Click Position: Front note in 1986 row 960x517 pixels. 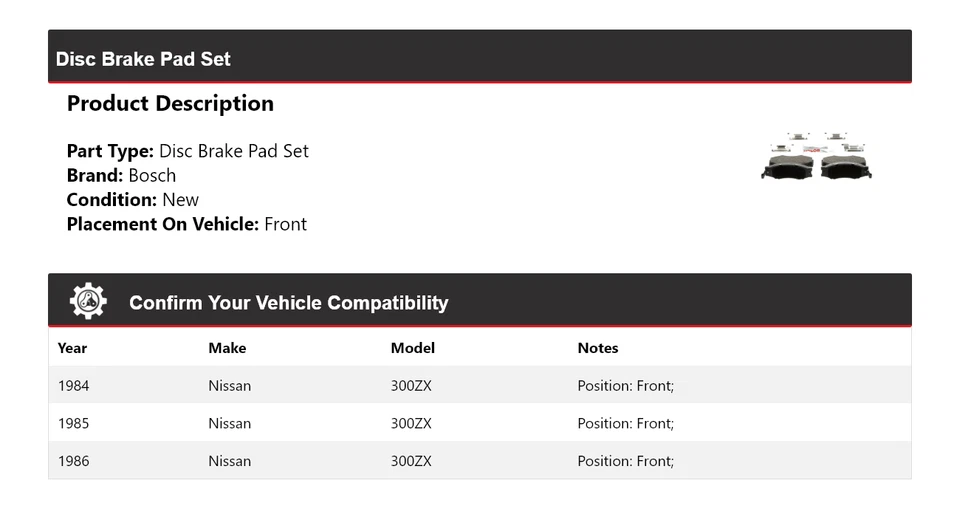click(x=625, y=461)
